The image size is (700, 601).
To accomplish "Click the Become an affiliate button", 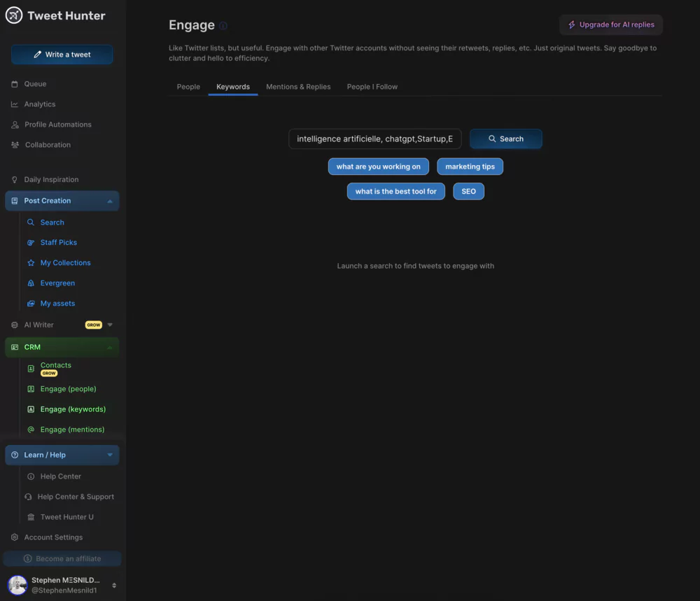I will [x=62, y=558].
